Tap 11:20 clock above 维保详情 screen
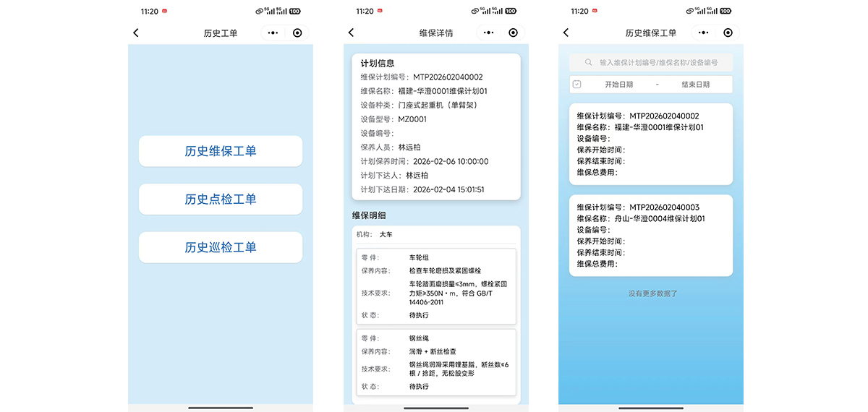This screenshot has width=868, height=412. coord(365,11)
